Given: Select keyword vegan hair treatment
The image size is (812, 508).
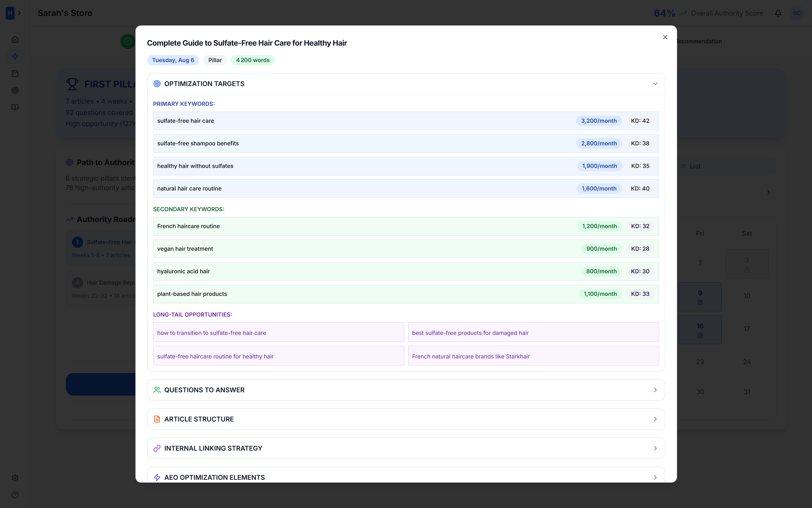Looking at the screenshot, I should click(x=406, y=249).
